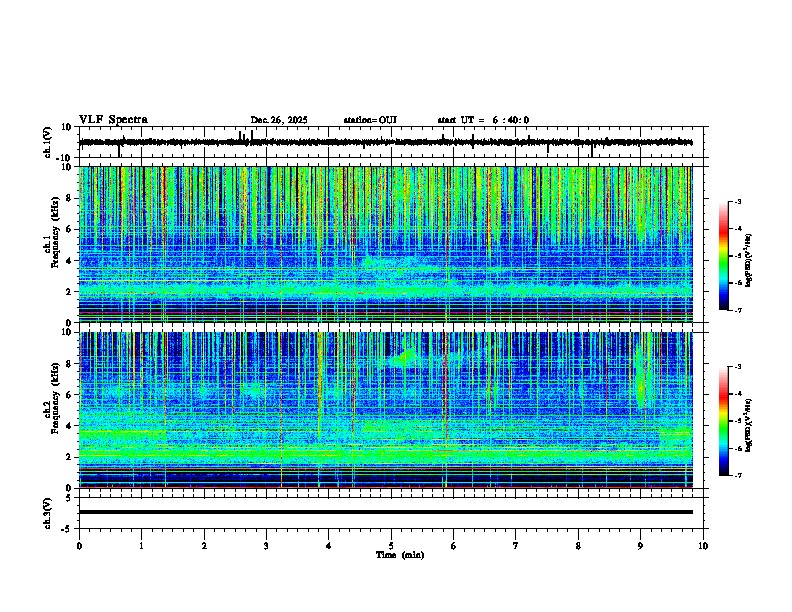Click the ch.2 color bar's log(PSD) label
792x612 pixels.
click(x=748, y=426)
